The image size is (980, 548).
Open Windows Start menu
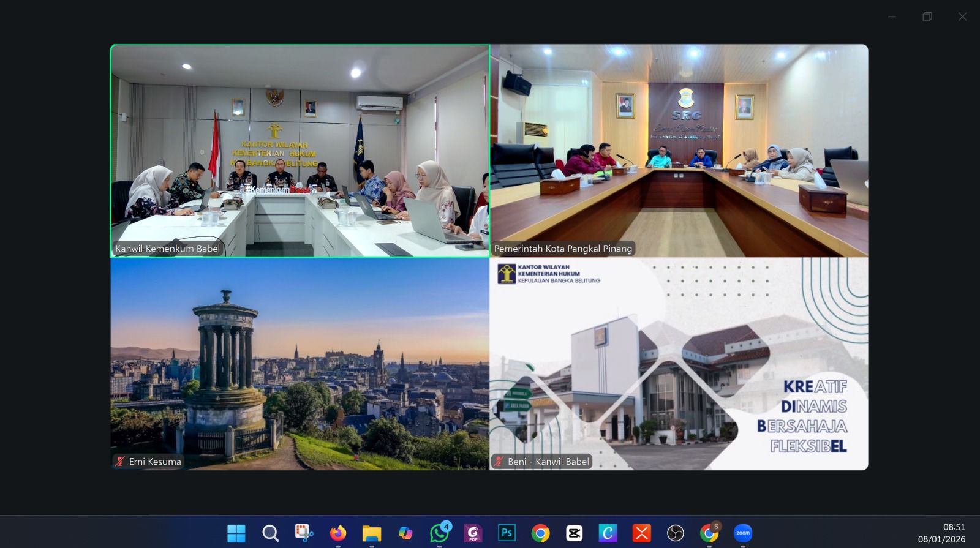click(236, 533)
